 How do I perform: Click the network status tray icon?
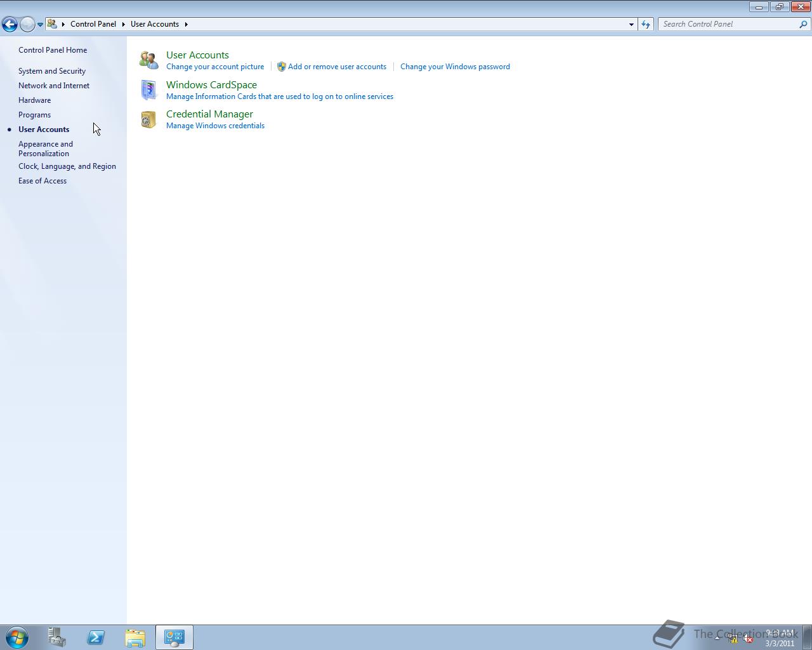pos(733,639)
